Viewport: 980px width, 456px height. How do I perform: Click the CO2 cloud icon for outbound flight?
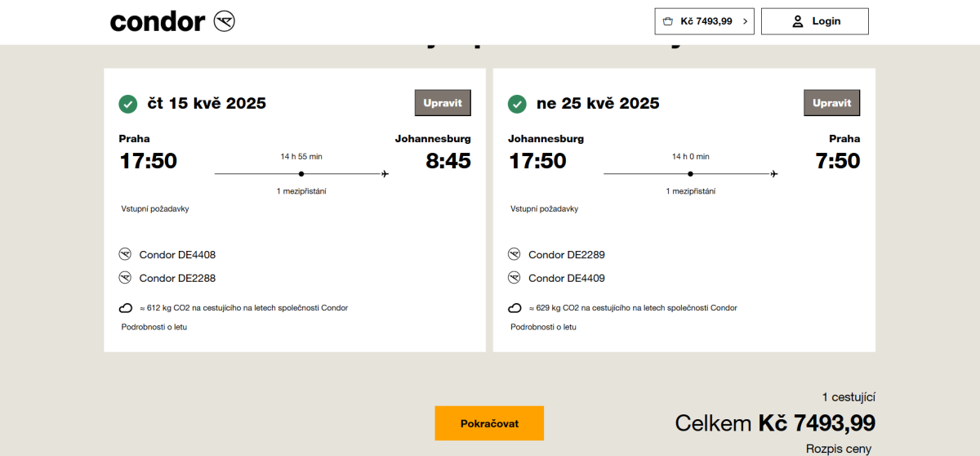coord(126,308)
